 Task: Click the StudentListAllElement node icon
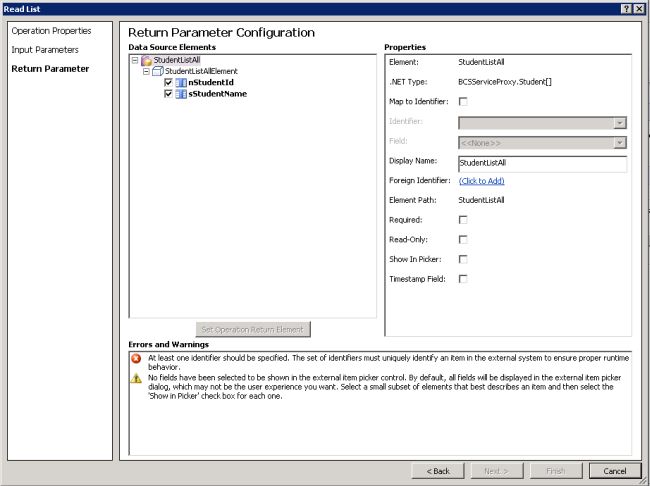(157, 72)
